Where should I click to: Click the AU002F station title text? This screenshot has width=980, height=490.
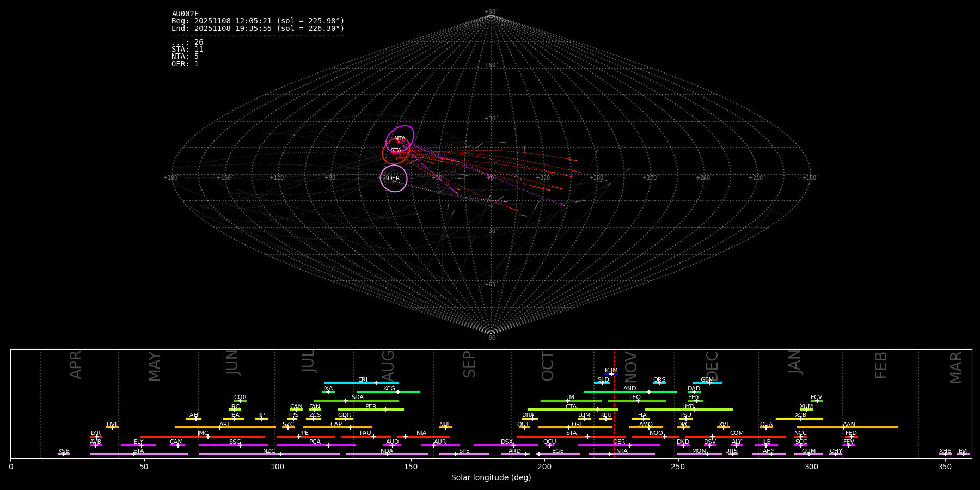click(185, 14)
